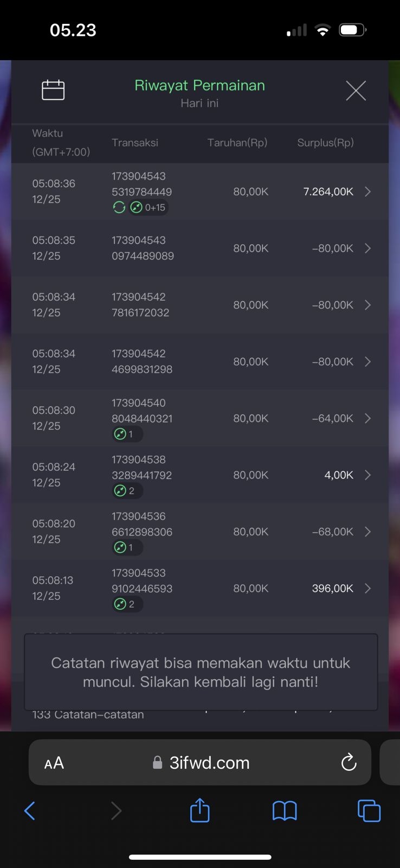Viewport: 400px width, 868px height.
Task: Tap the badge on the 05:08:30 row
Action: [127, 434]
